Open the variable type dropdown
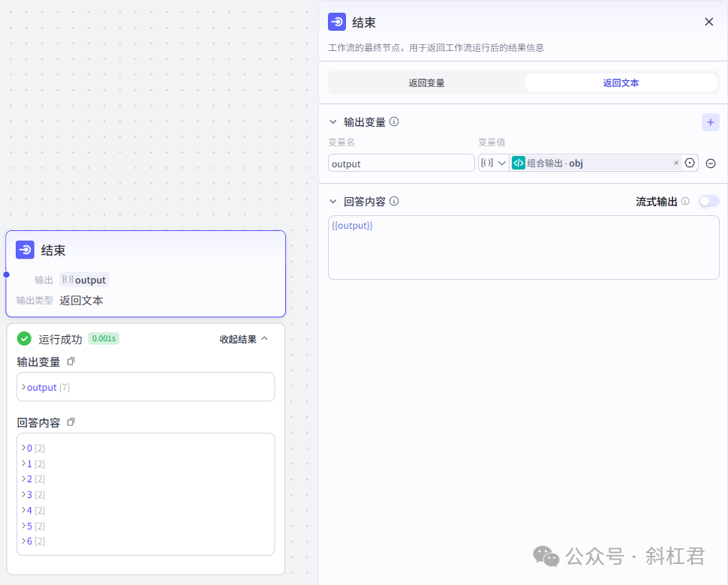728x585 pixels. click(x=494, y=163)
